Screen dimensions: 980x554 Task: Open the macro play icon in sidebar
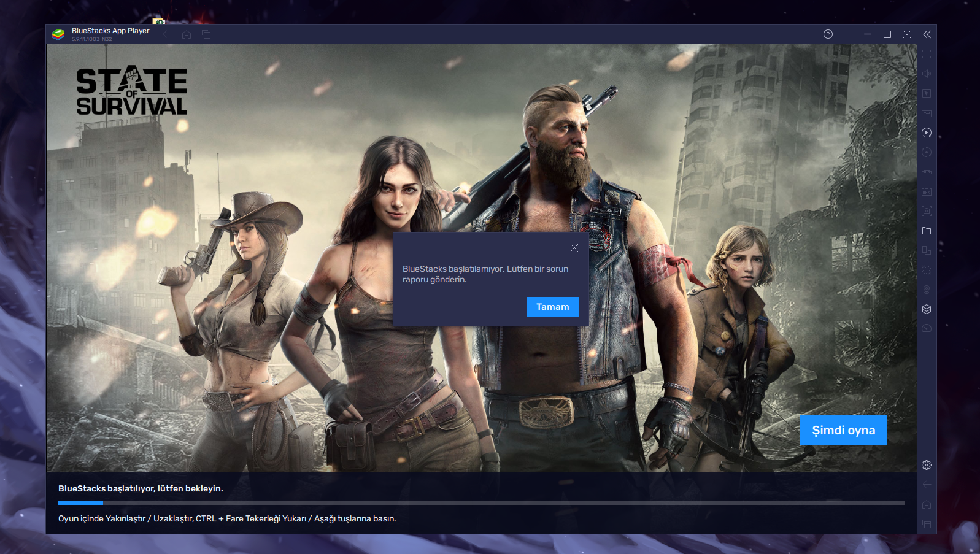[x=927, y=133]
